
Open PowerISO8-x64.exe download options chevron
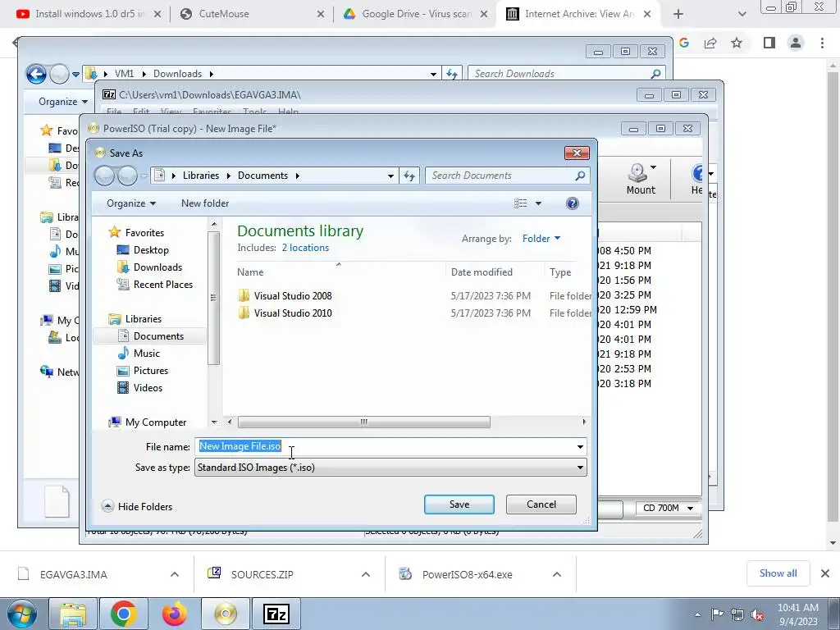pyautogui.click(x=557, y=574)
